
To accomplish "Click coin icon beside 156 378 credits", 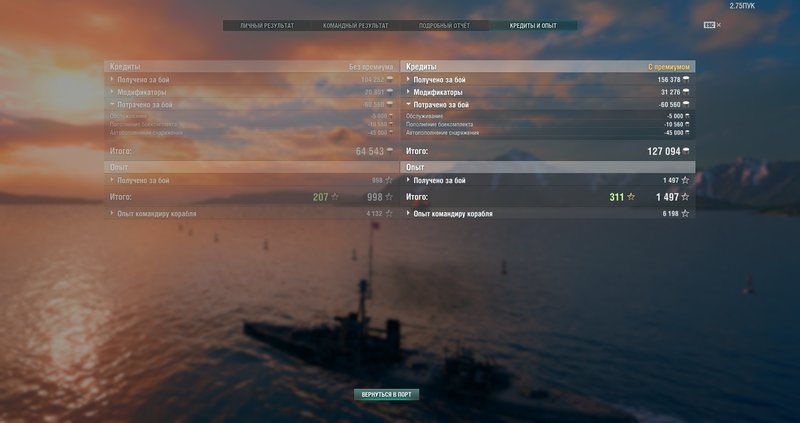I will [686, 80].
